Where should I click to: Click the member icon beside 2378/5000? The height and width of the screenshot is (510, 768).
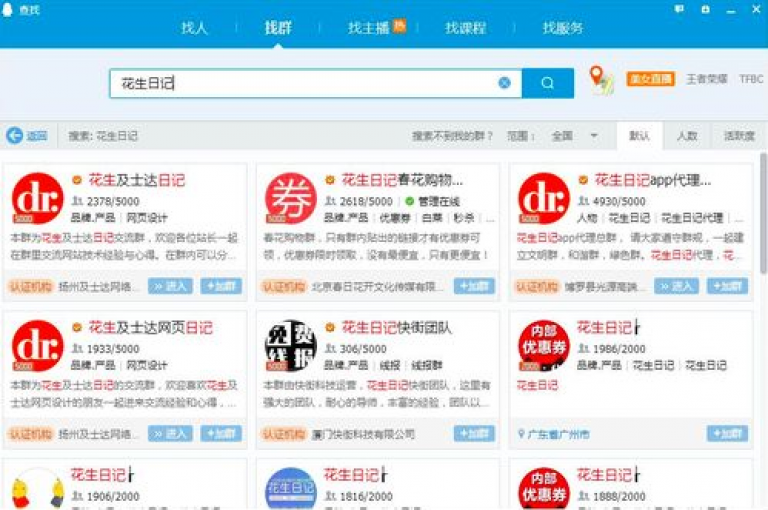point(77,201)
